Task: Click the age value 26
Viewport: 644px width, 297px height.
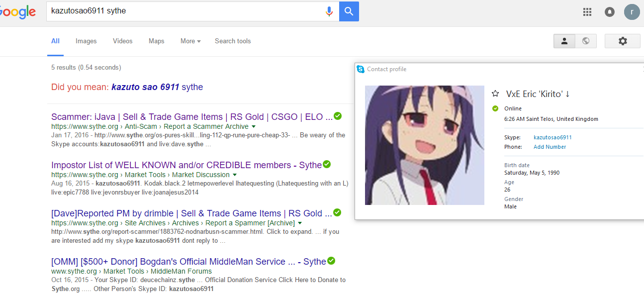Action: coord(507,190)
